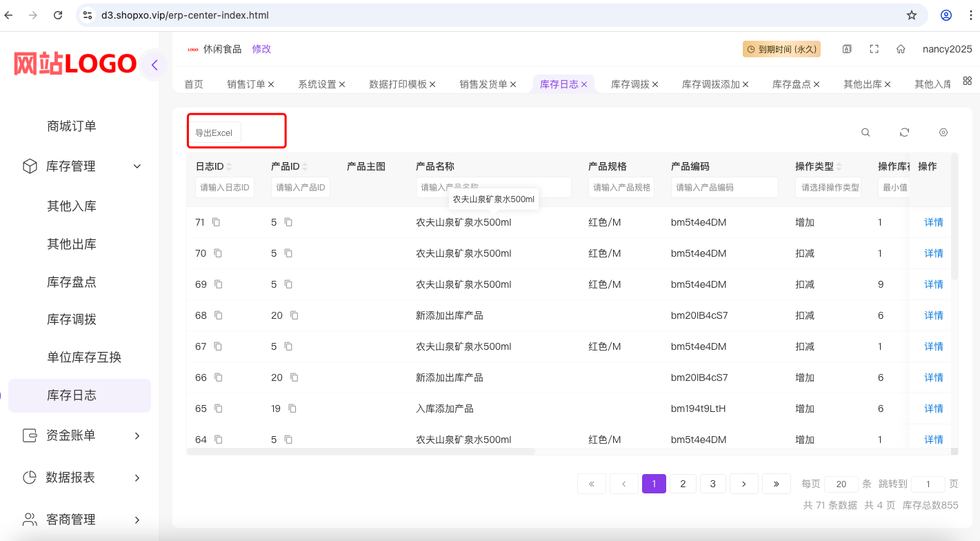Copy product ID 19 in row 65
Viewport: 980px width, 541px height.
coord(292,409)
